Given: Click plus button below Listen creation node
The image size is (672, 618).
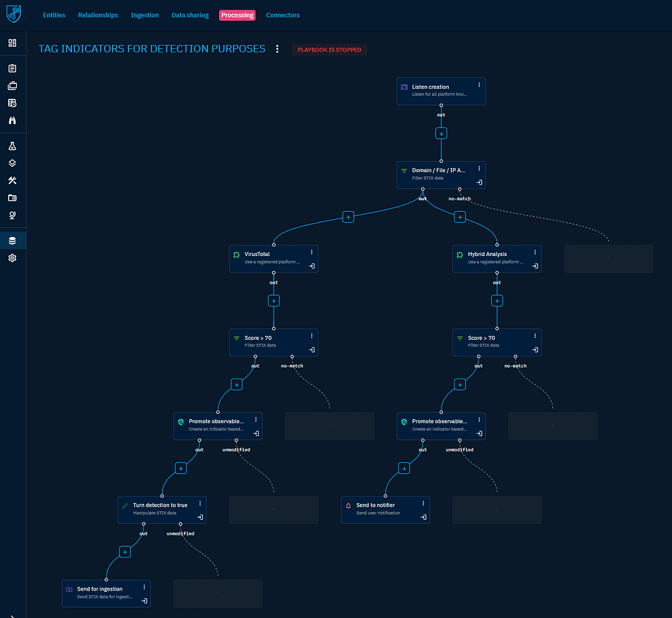Looking at the screenshot, I should click(441, 133).
